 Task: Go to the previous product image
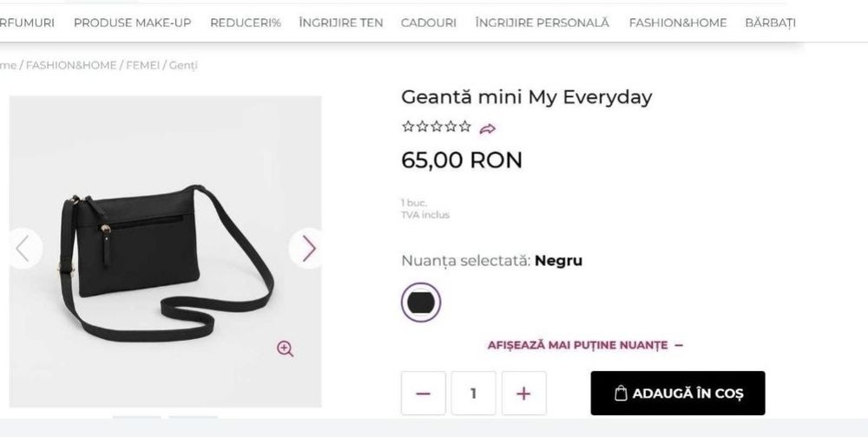click(23, 249)
